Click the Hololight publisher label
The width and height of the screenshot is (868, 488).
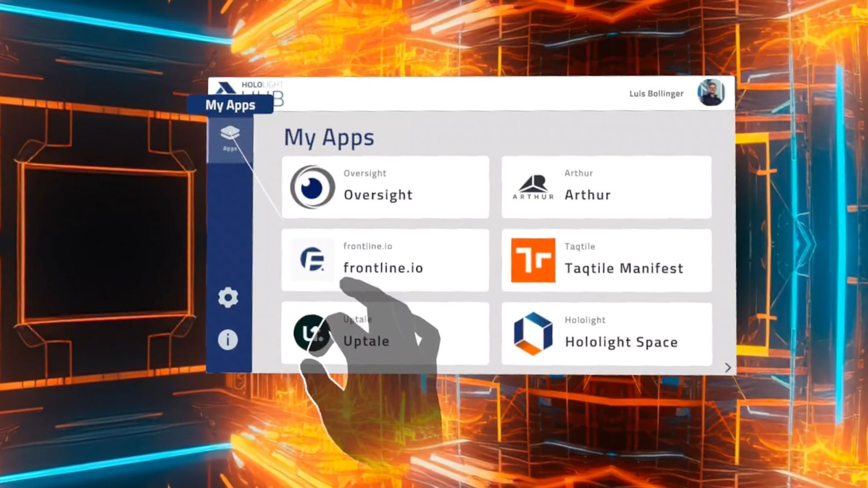585,320
